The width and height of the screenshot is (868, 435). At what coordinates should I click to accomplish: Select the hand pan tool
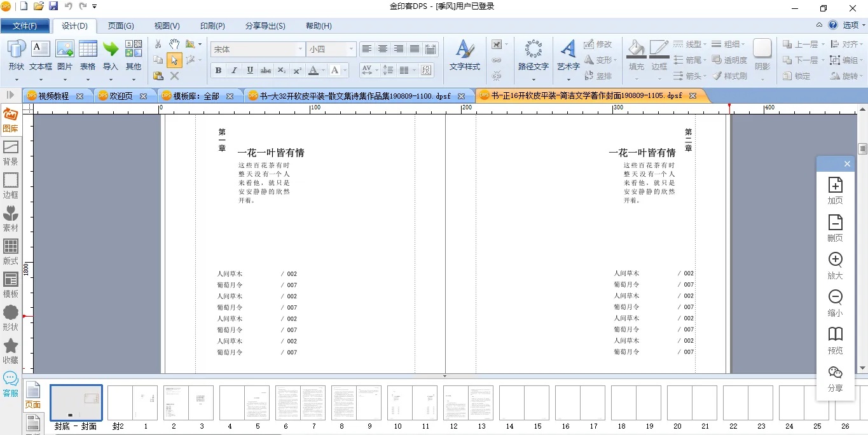click(x=174, y=45)
